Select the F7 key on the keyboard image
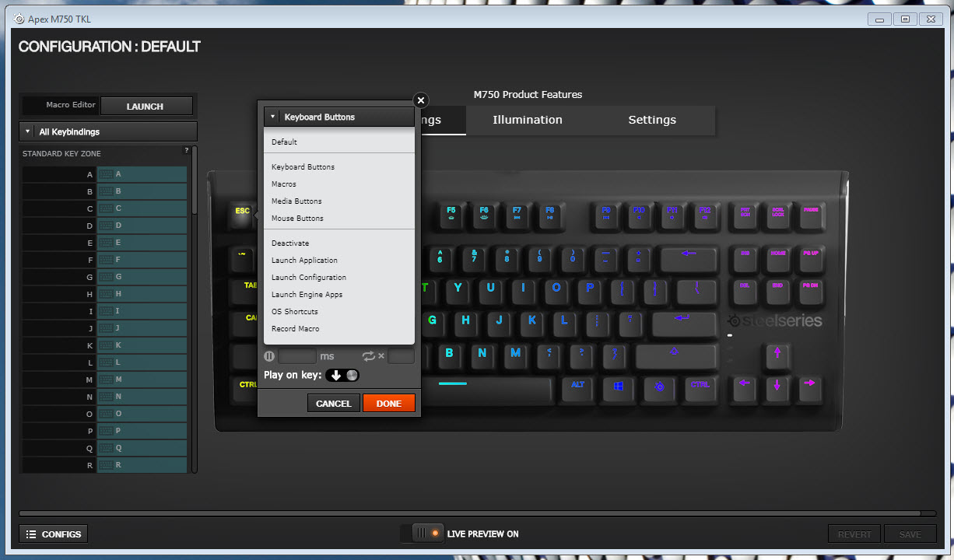The width and height of the screenshot is (954, 560). 517,215
